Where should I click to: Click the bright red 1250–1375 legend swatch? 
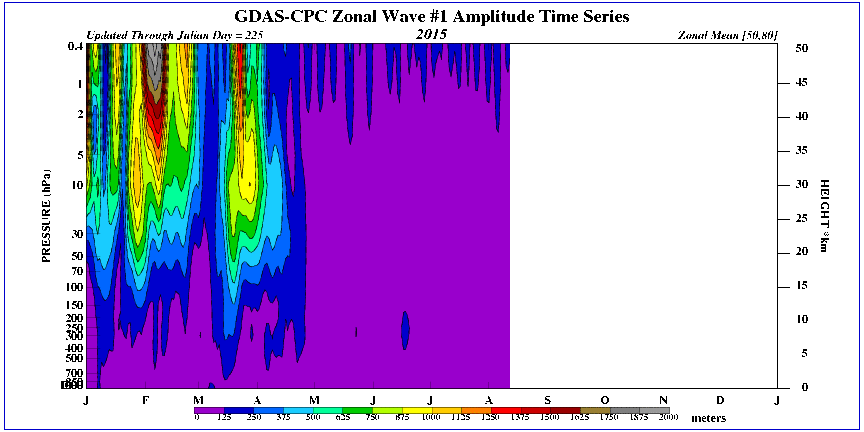pos(506,410)
